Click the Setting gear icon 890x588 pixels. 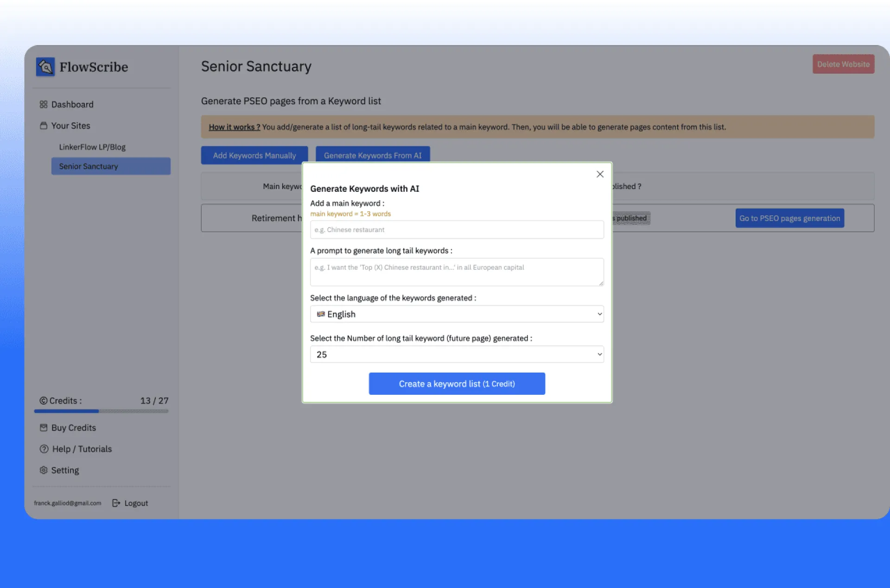click(44, 470)
